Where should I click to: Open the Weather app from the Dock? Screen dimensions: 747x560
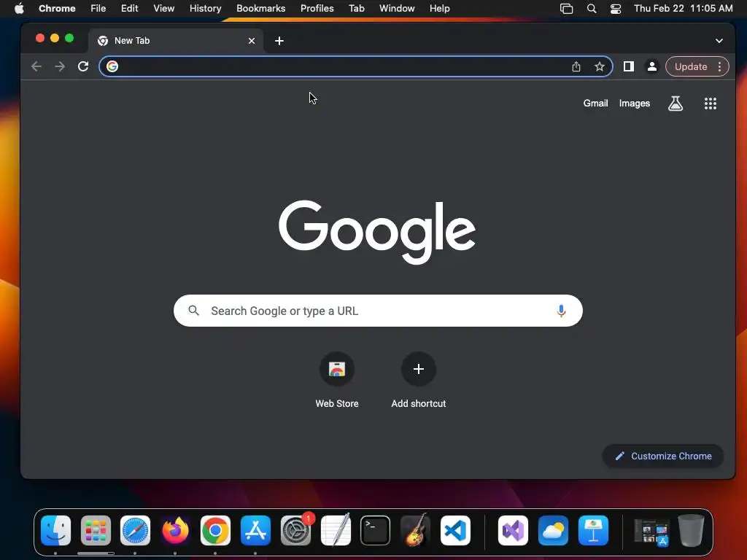click(553, 530)
